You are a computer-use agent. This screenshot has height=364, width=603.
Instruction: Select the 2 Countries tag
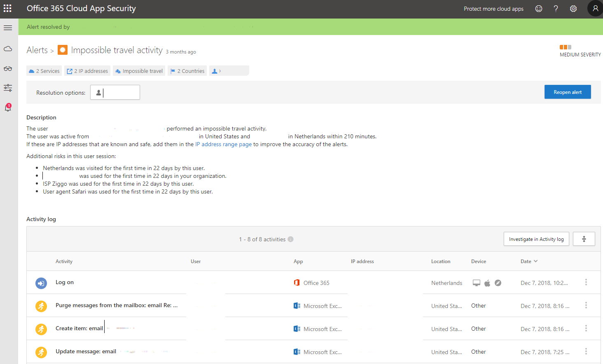tap(187, 71)
